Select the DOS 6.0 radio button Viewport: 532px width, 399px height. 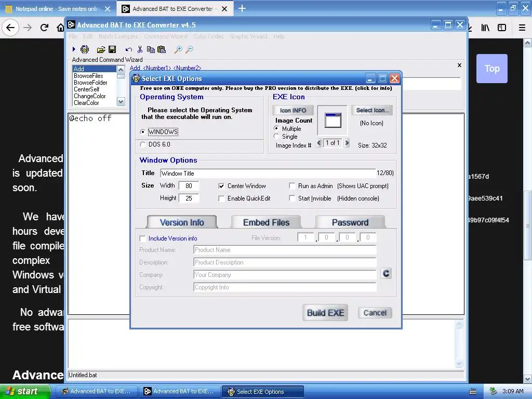tap(142, 144)
